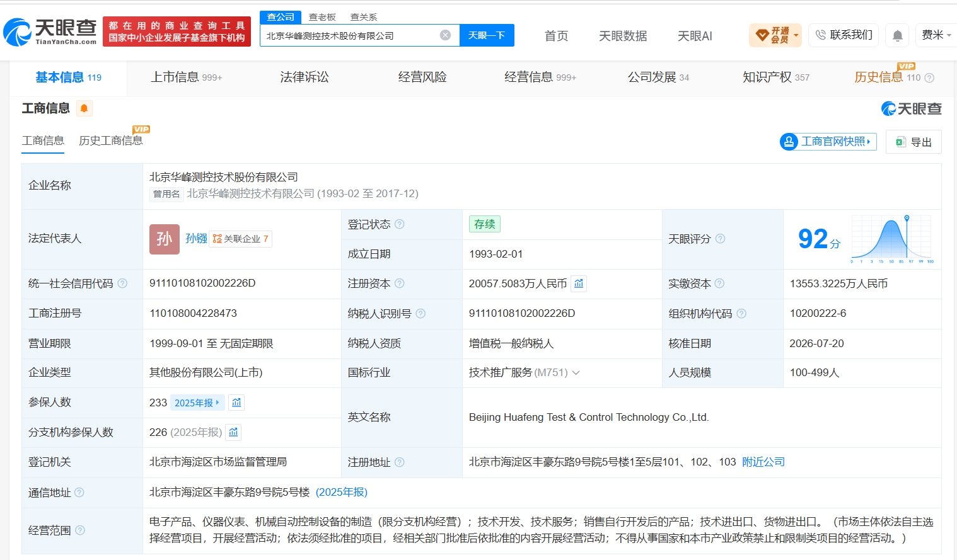
Task: Open chart icon beside 分支机构参保人数 226
Action: (234, 432)
